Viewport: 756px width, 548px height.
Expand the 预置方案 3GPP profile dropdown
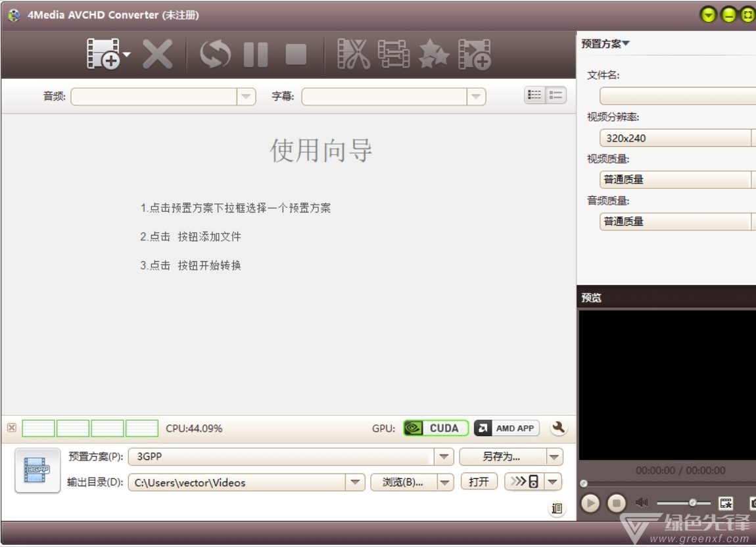pos(444,457)
